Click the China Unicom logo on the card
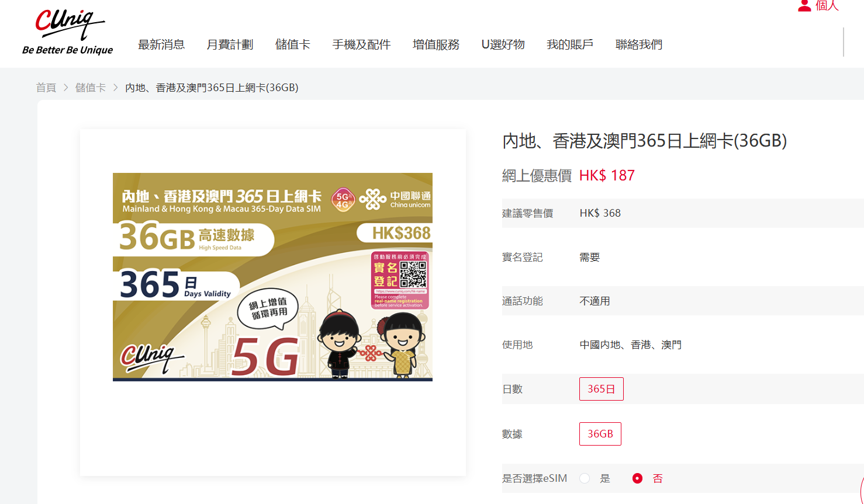Screen dimensions: 864x504 [395, 200]
